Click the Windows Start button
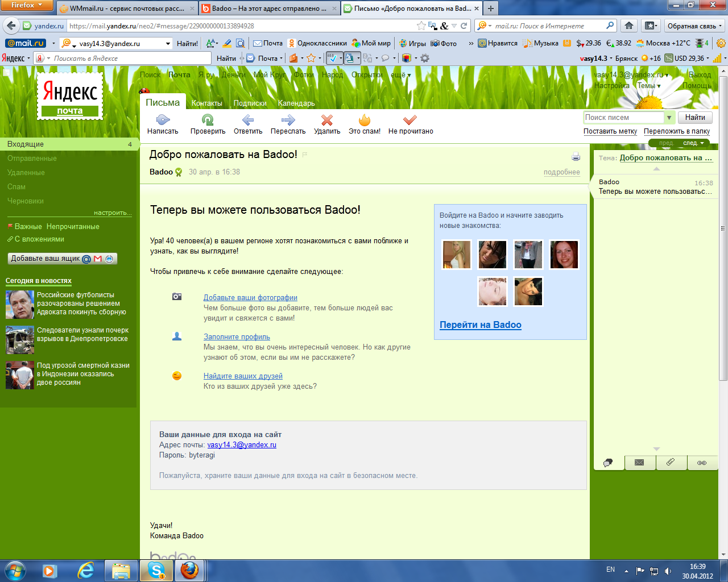 point(15,570)
